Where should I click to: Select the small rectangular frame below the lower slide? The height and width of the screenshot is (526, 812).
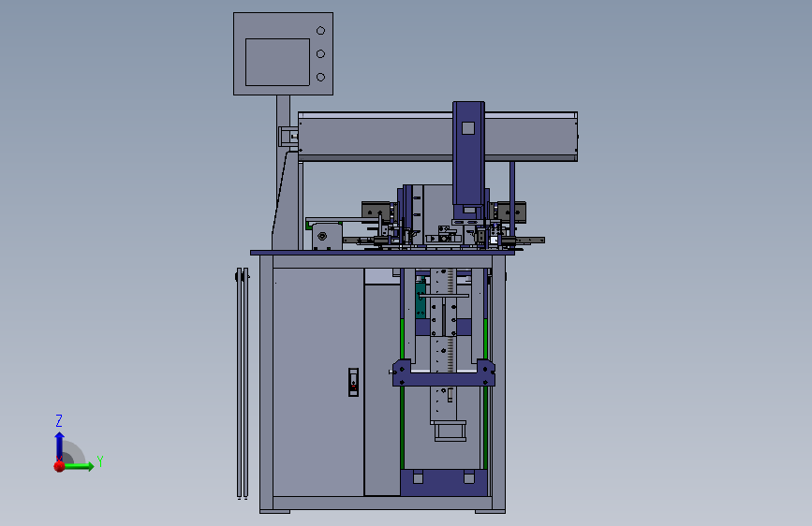(450, 431)
